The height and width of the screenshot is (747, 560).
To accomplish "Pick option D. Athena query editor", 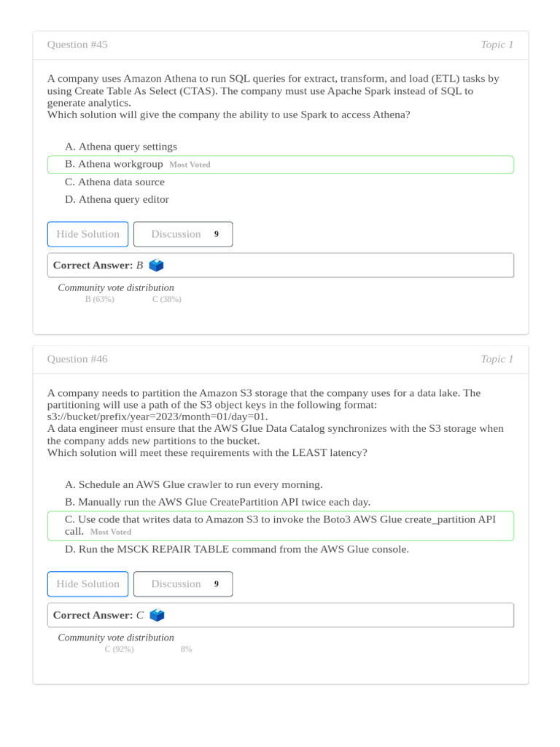I will tap(117, 199).
